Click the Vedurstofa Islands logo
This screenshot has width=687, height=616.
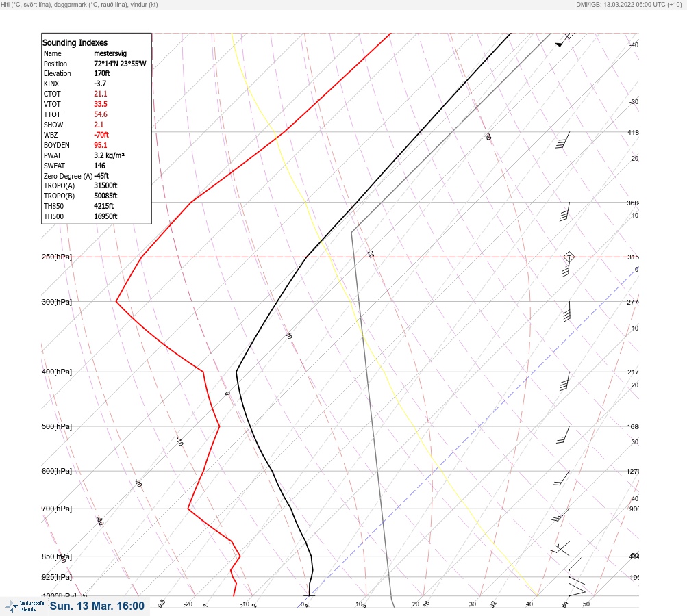pyautogui.click(x=25, y=606)
